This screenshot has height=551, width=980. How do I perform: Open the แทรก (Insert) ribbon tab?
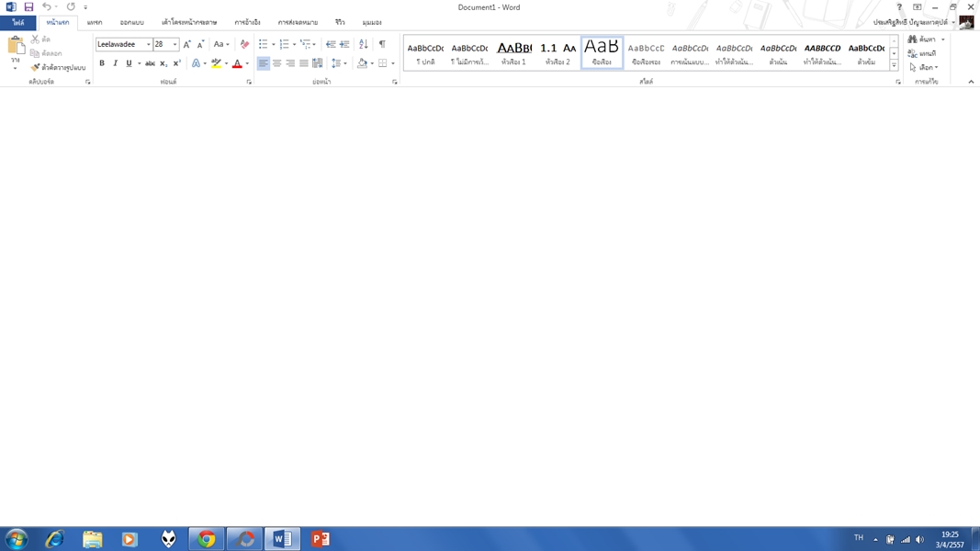pos(95,22)
